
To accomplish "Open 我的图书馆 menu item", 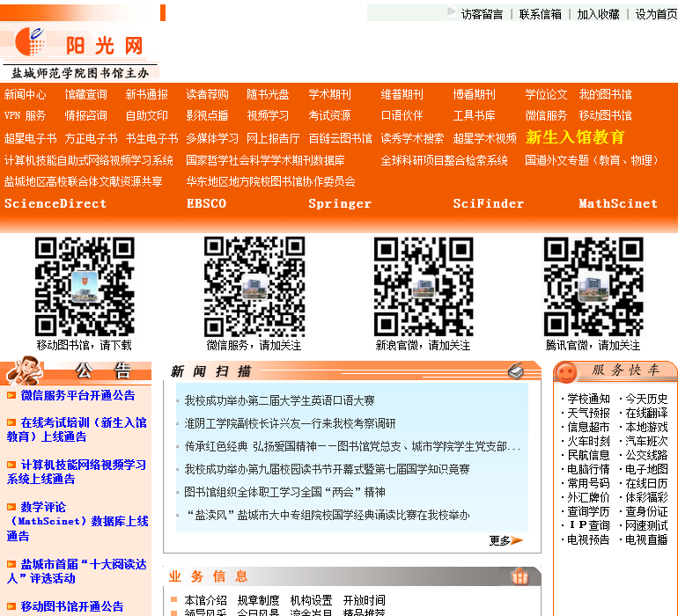I will 606,94.
